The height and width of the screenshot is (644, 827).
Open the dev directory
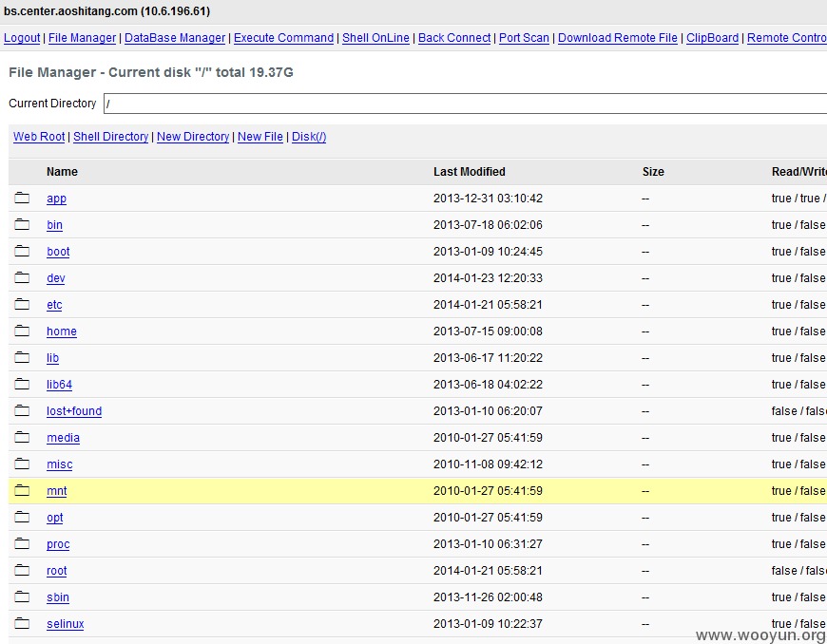pos(56,278)
